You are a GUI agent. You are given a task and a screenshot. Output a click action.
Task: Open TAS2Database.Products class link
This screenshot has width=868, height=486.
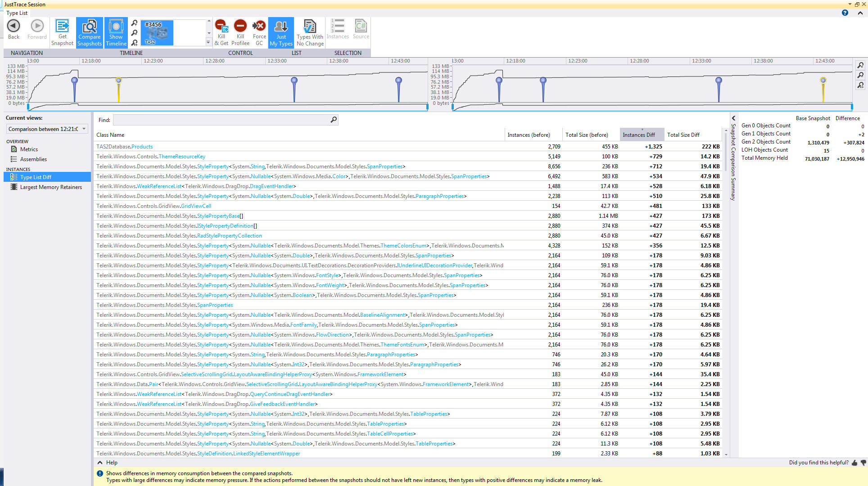coord(142,147)
